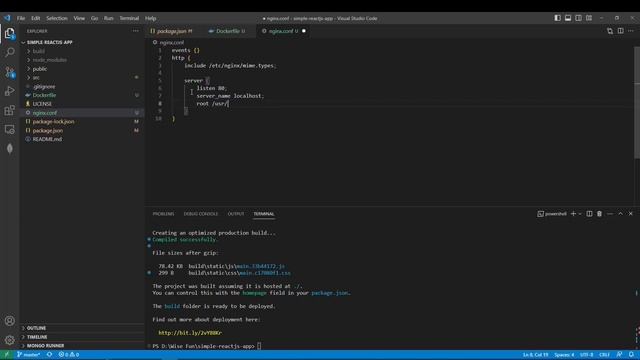The width and height of the screenshot is (640, 360).
Task: Click the Open Changes editor icon
Action: (610, 31)
